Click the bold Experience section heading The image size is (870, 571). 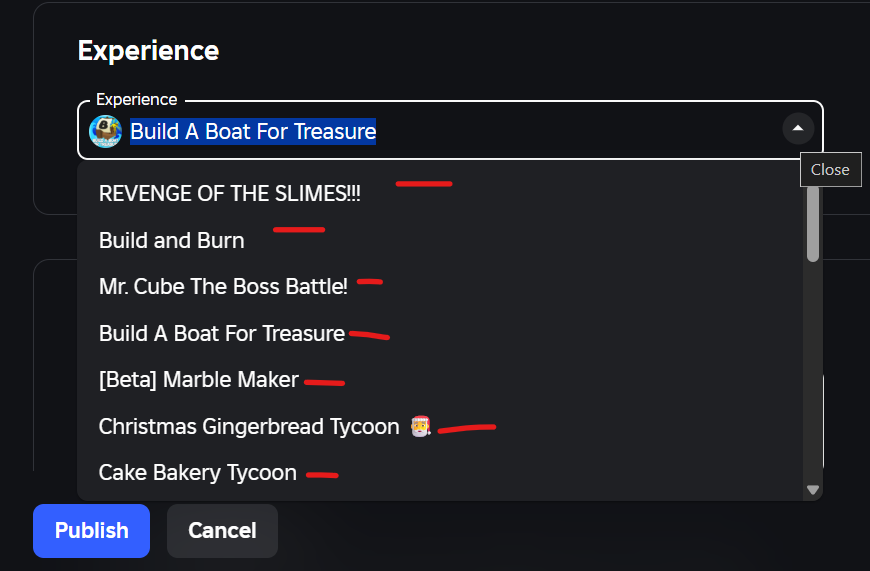point(148,51)
